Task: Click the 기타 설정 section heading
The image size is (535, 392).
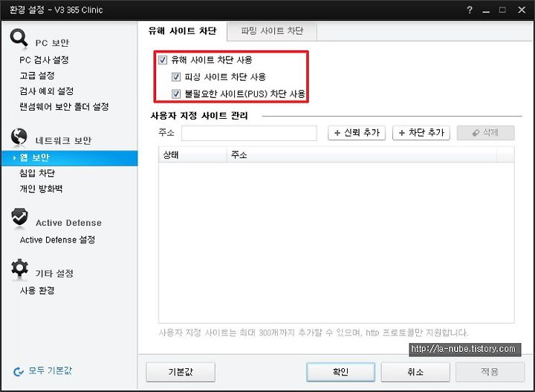Action: [x=54, y=273]
